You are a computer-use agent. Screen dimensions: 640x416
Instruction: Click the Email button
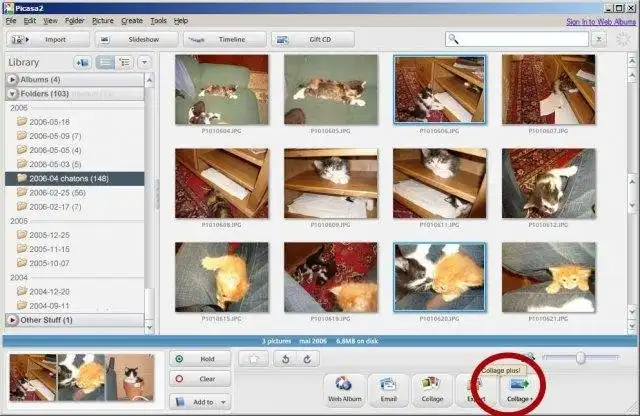388,390
